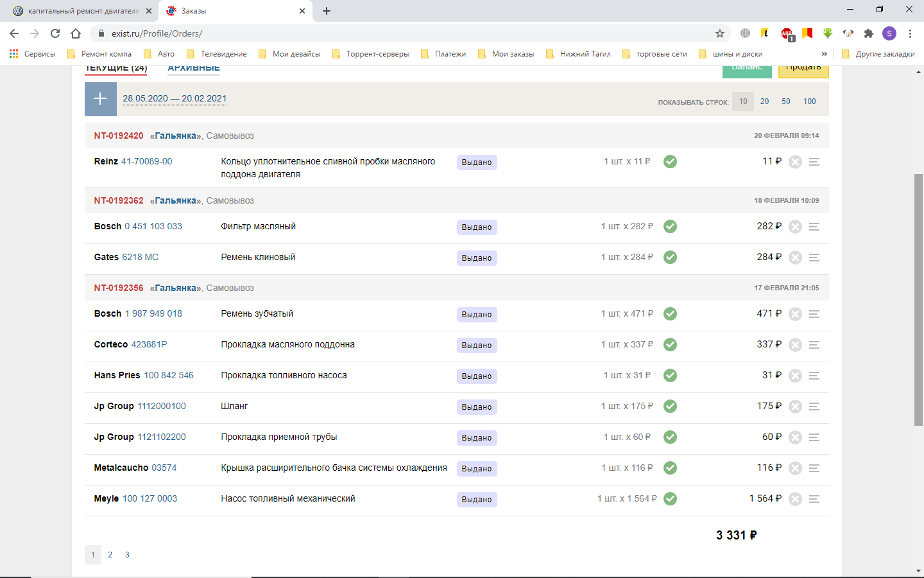Click the cancel icon in the Gates 6218 MC row
This screenshot has width=924, height=578.
click(795, 258)
